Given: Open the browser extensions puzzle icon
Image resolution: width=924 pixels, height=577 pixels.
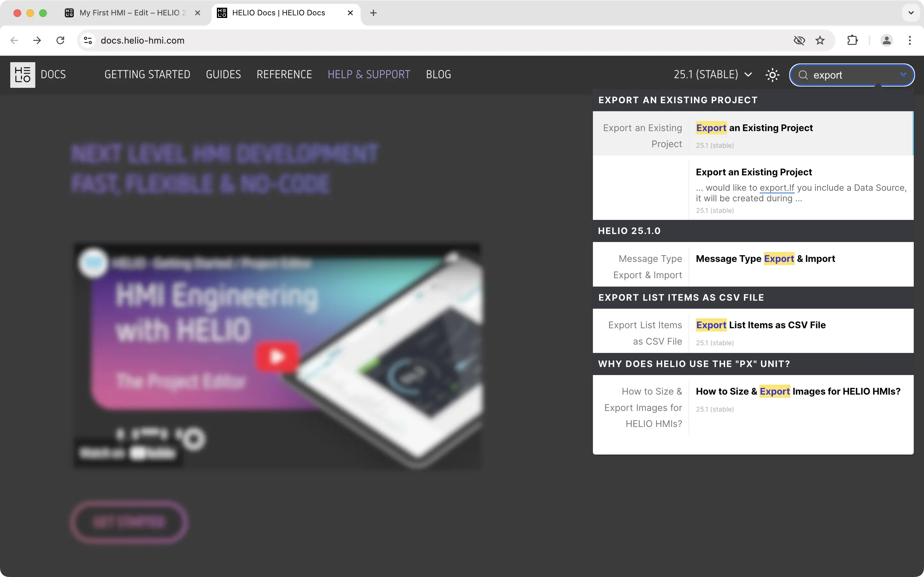Looking at the screenshot, I should coord(852,40).
